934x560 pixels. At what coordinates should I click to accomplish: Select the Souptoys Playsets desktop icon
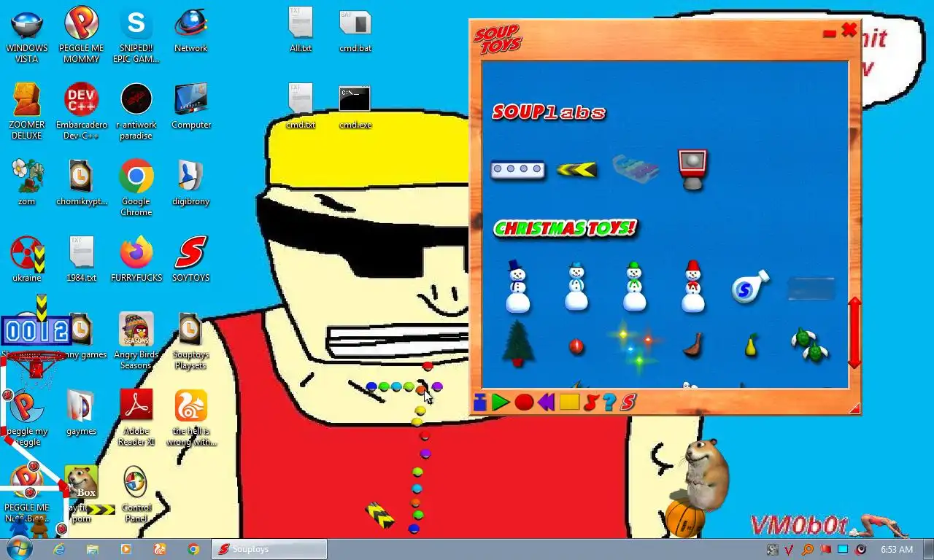[x=190, y=342]
